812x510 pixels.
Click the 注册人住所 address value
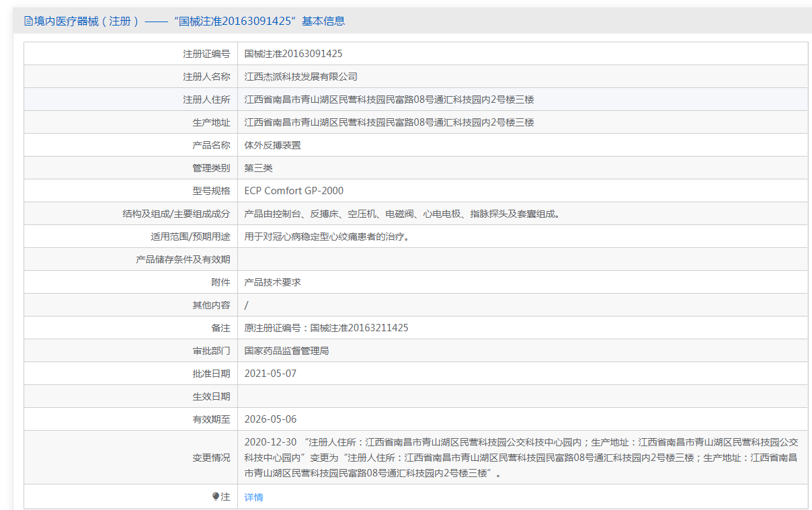389,99
